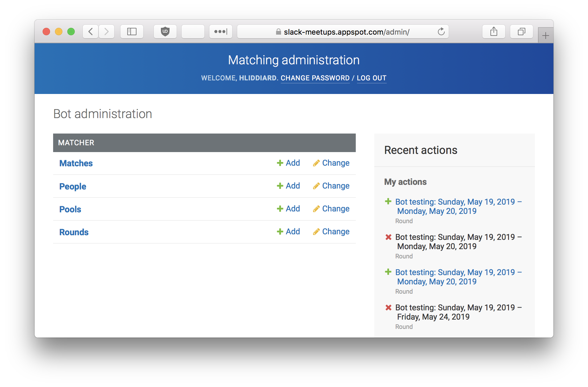
Task: Click the yellow minimize window button
Action: click(59, 32)
